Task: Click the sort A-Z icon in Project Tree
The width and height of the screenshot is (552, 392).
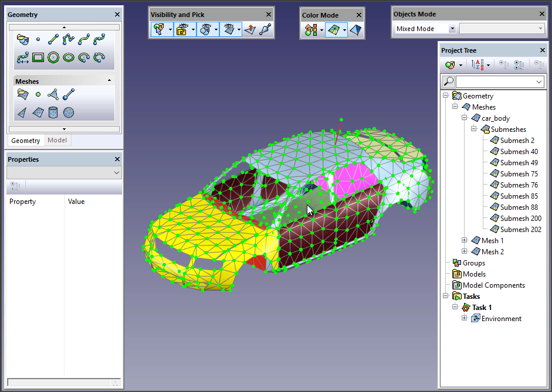Action: 478,64
